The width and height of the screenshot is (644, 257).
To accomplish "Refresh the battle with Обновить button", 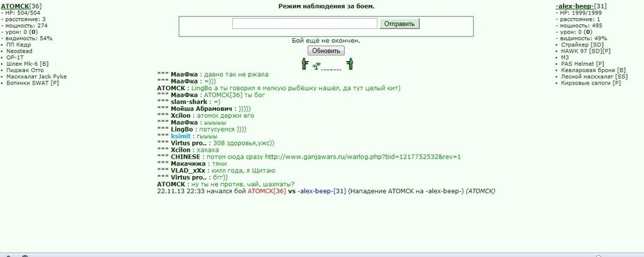I will coord(326,51).
